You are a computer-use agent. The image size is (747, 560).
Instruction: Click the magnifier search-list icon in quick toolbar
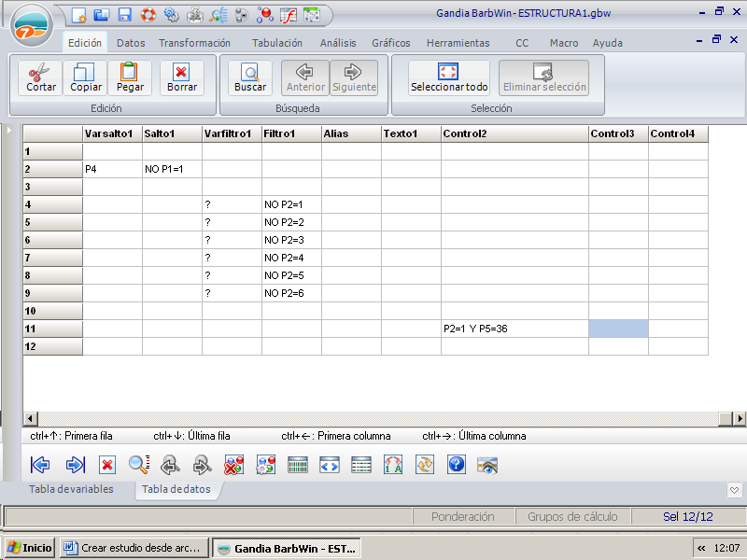[x=218, y=15]
